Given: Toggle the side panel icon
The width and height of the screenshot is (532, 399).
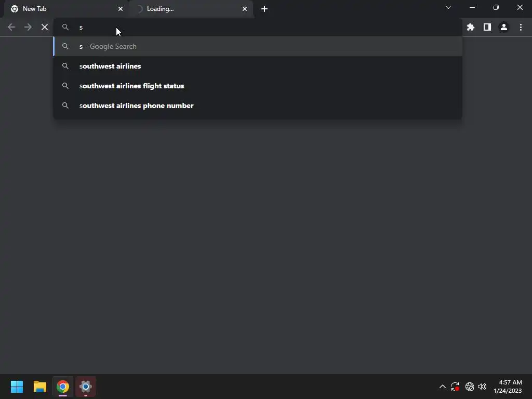Looking at the screenshot, I should (487, 27).
